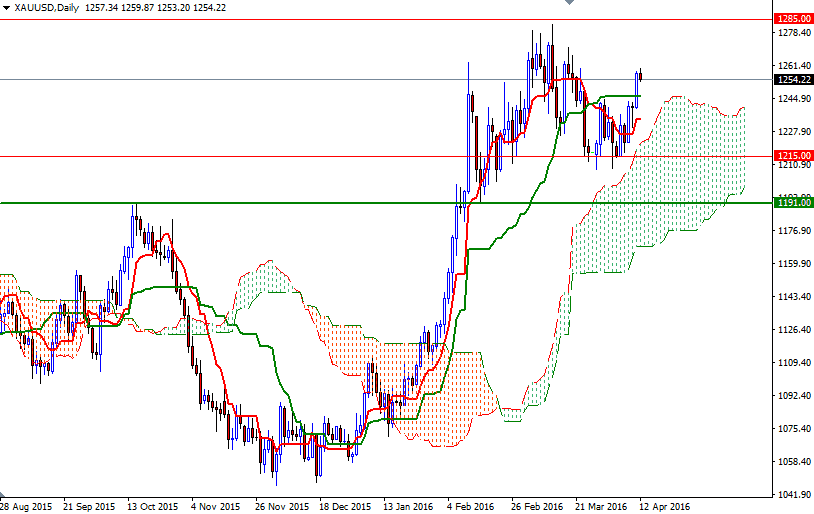The image size is (814, 514).
Task: Click the grey chart shift triangle marker
Action: (569, 2)
